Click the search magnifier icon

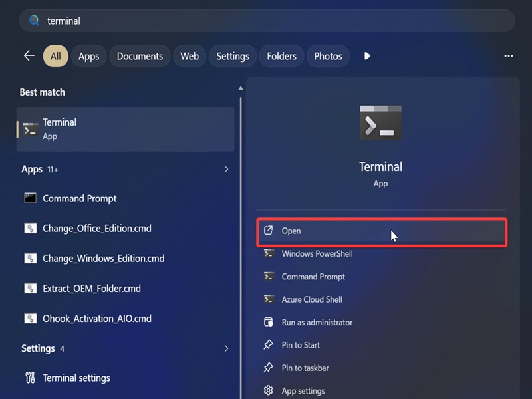coord(34,21)
